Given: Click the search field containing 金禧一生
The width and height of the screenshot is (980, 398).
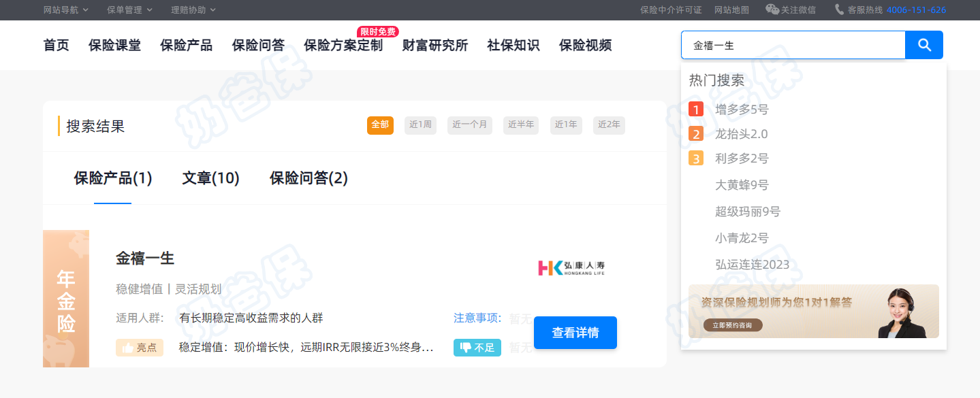Looking at the screenshot, I should [793, 46].
